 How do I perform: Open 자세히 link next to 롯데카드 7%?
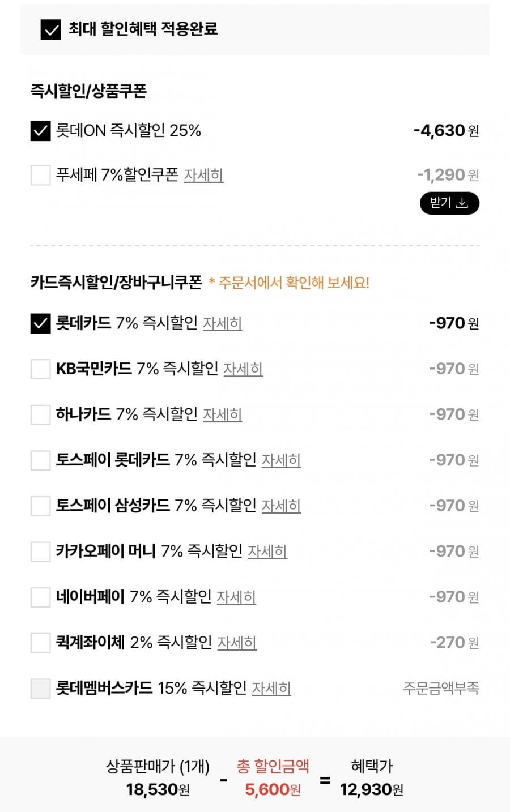click(223, 323)
